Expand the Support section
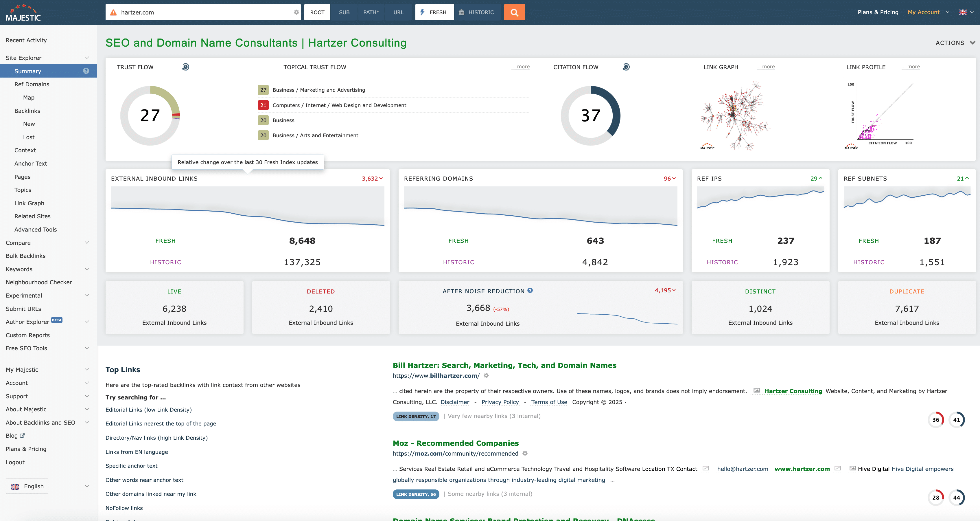The image size is (980, 521). [x=87, y=396]
